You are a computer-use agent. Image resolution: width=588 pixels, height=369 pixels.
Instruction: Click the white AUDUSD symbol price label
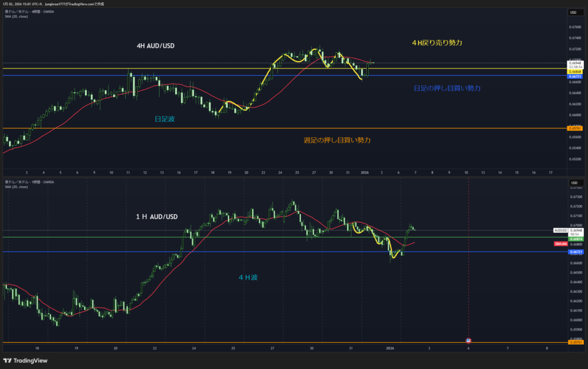(x=560, y=230)
